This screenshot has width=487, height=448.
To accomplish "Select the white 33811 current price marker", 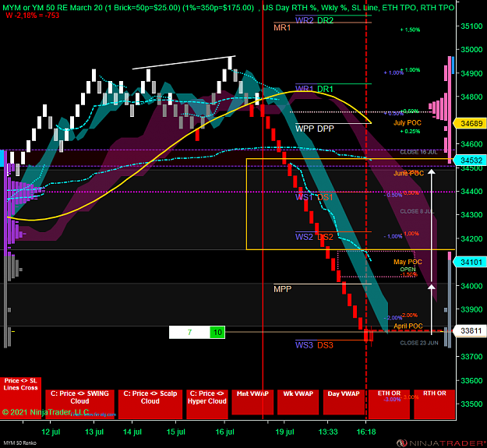I will [x=470, y=330].
